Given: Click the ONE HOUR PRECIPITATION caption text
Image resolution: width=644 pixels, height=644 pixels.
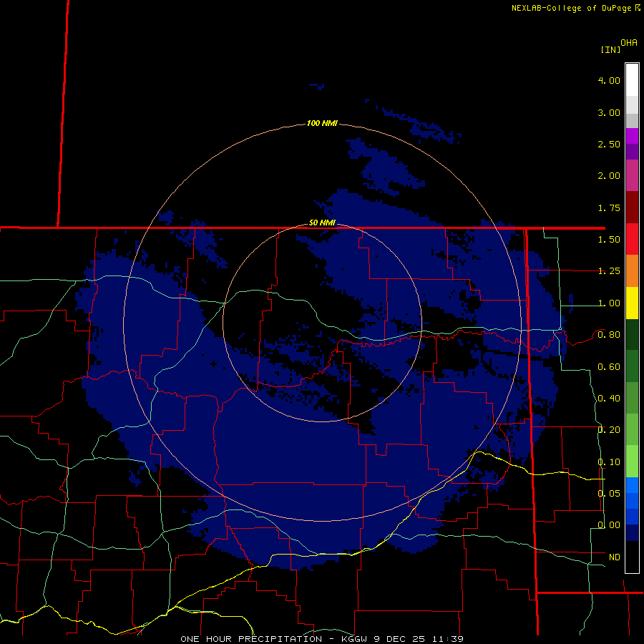Looking at the screenshot, I should [x=251, y=639].
